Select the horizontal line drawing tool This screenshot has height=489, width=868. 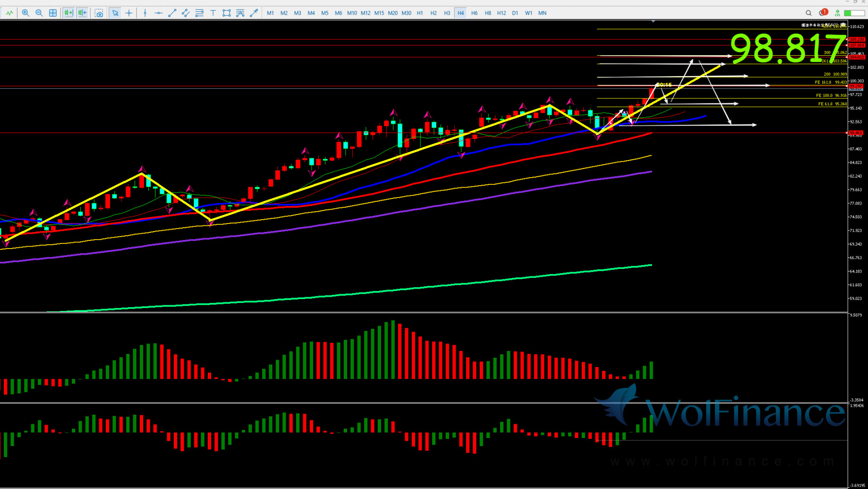159,13
